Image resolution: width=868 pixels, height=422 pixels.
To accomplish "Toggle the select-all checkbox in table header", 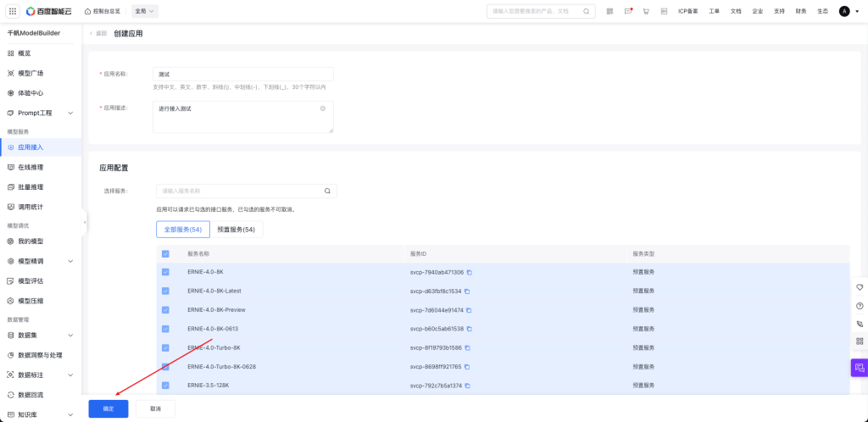I will [165, 253].
